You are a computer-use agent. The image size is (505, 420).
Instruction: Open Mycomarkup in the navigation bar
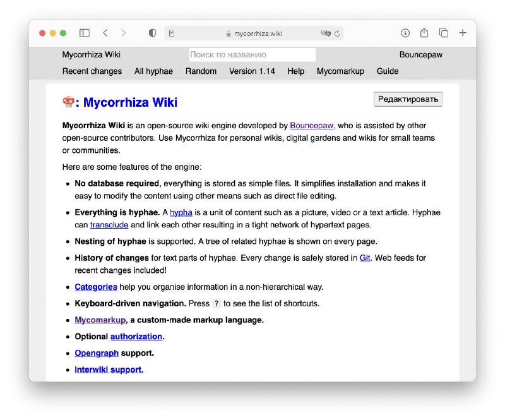[340, 71]
